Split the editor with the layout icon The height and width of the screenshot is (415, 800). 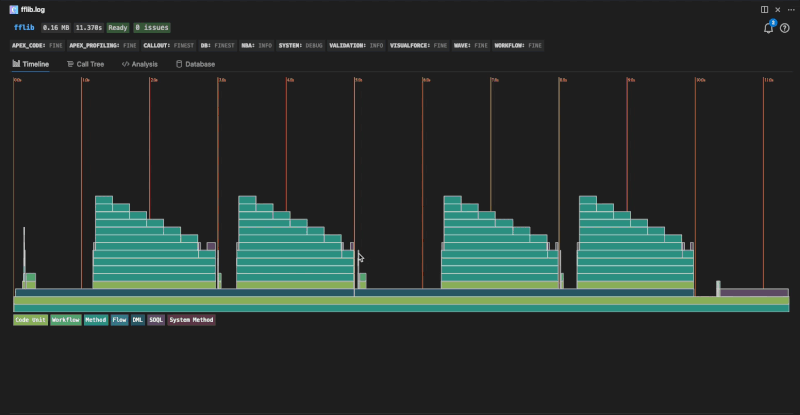[764, 9]
